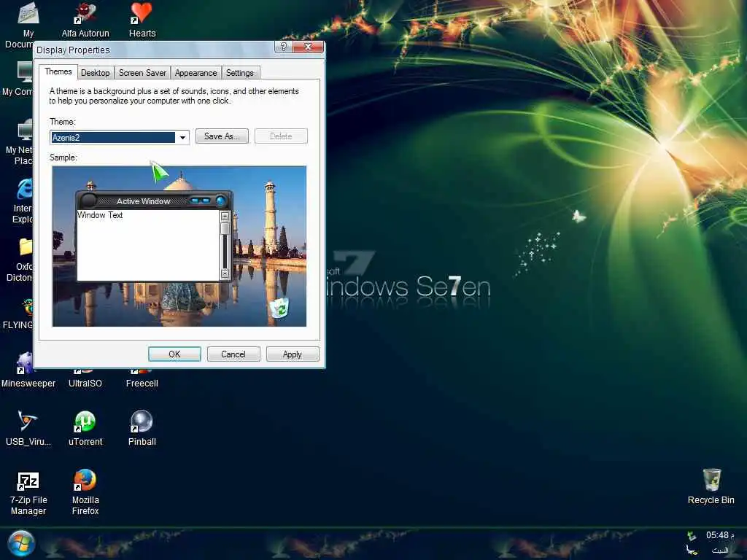Launch the Mozilla Firefox shortcut
The image size is (747, 560).
pyautogui.click(x=85, y=492)
